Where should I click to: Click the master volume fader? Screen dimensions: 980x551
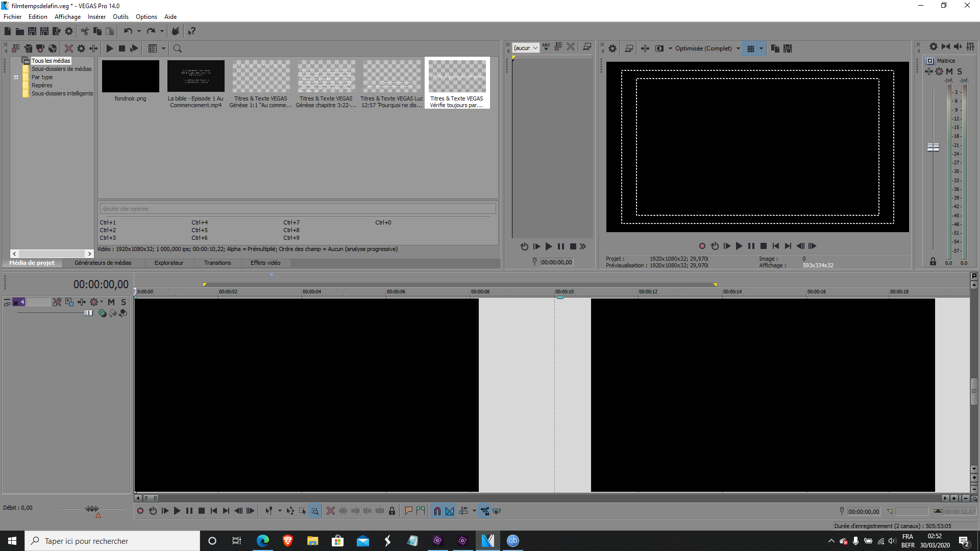[x=933, y=147]
